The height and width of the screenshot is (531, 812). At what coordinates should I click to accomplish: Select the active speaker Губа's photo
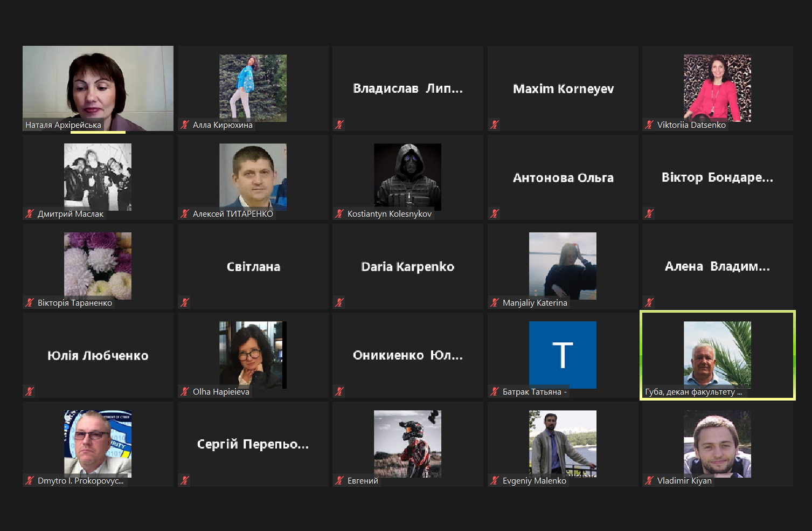(x=717, y=355)
